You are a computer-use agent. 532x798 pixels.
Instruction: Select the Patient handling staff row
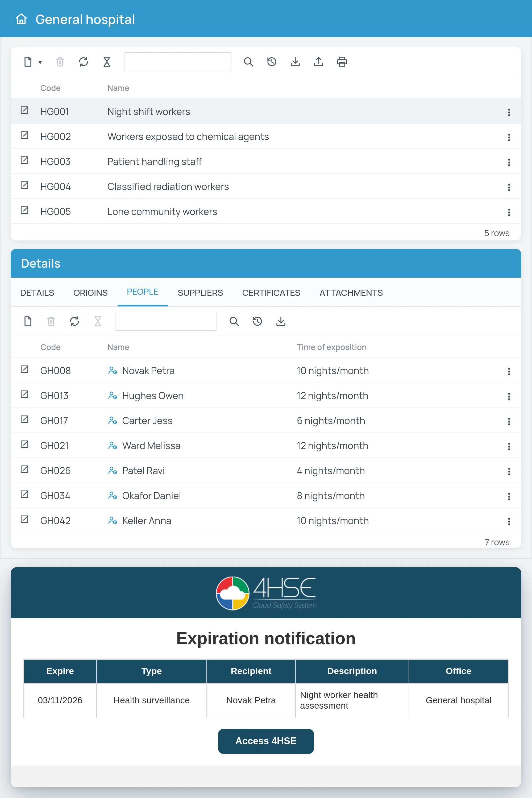pos(266,161)
